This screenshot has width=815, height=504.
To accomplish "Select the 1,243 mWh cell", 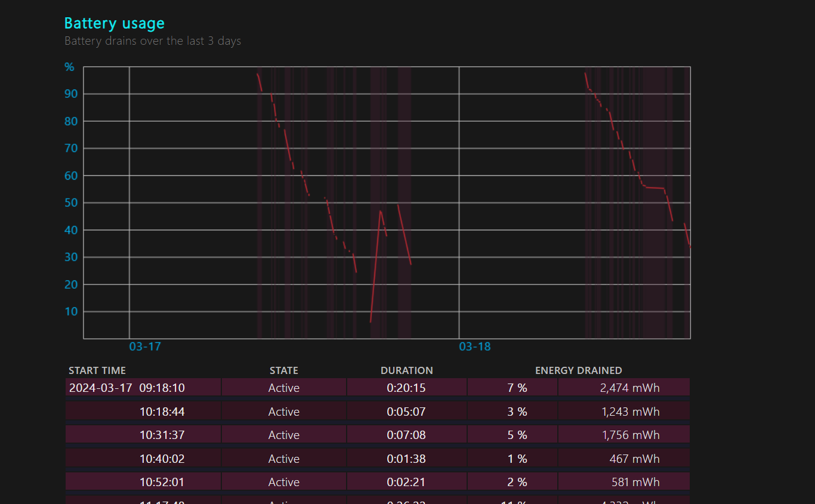I will coord(624,411).
